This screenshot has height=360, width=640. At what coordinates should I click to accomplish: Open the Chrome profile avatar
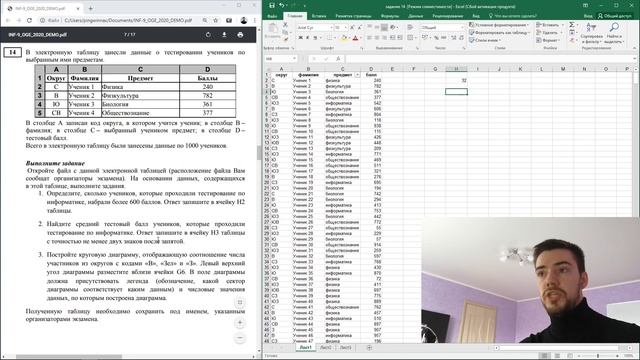pyautogui.click(x=244, y=20)
